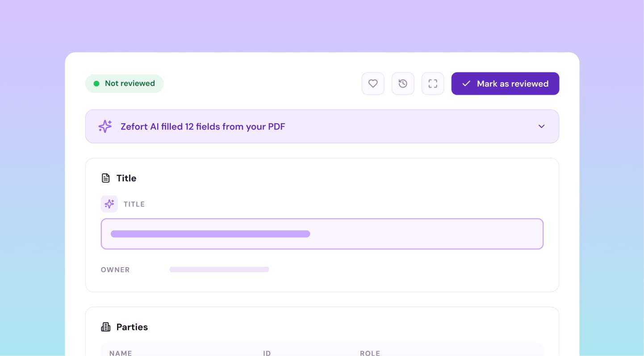Screen dimensions: 644x356
Task: Click the AI sparkle icon beside TITLE label
Action: (x=109, y=204)
